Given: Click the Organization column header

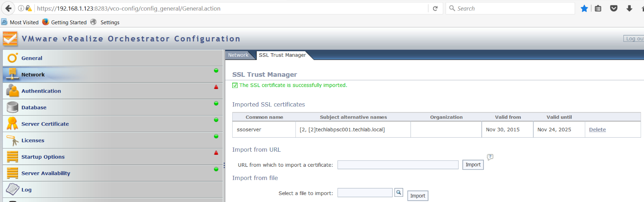Looking at the screenshot, I should (x=446, y=117).
